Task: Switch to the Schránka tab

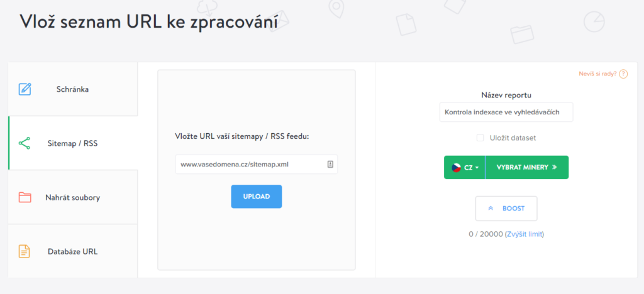Action: pos(73,89)
